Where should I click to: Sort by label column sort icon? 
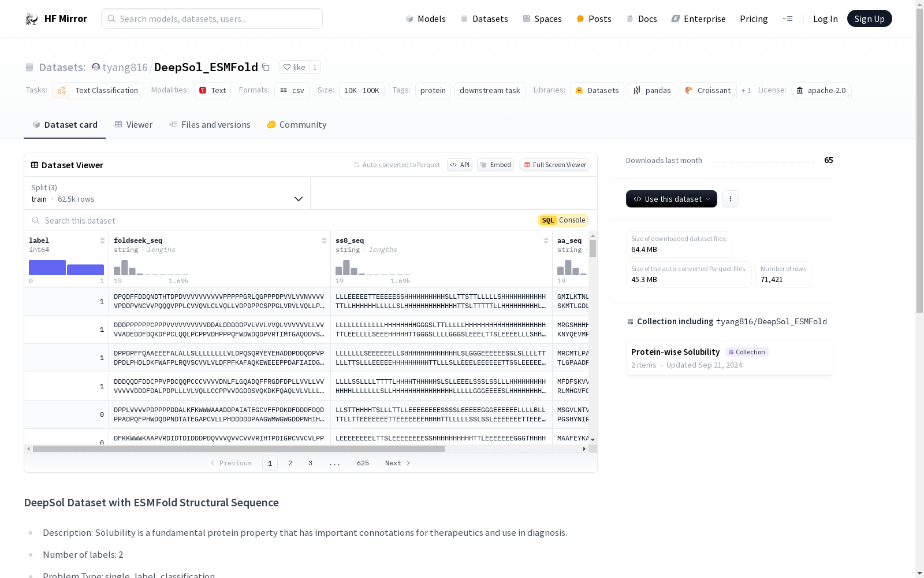coord(102,240)
